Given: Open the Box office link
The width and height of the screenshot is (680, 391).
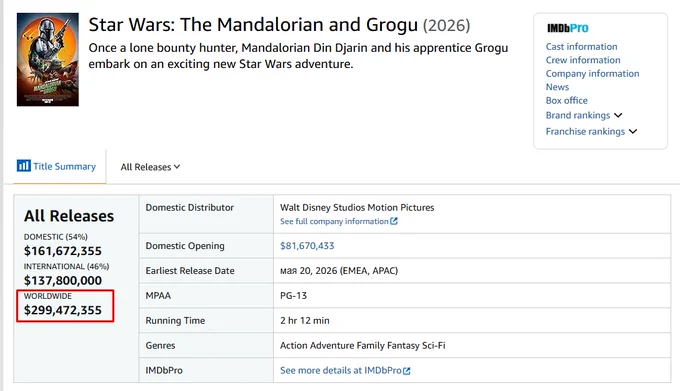Looking at the screenshot, I should coord(566,100).
